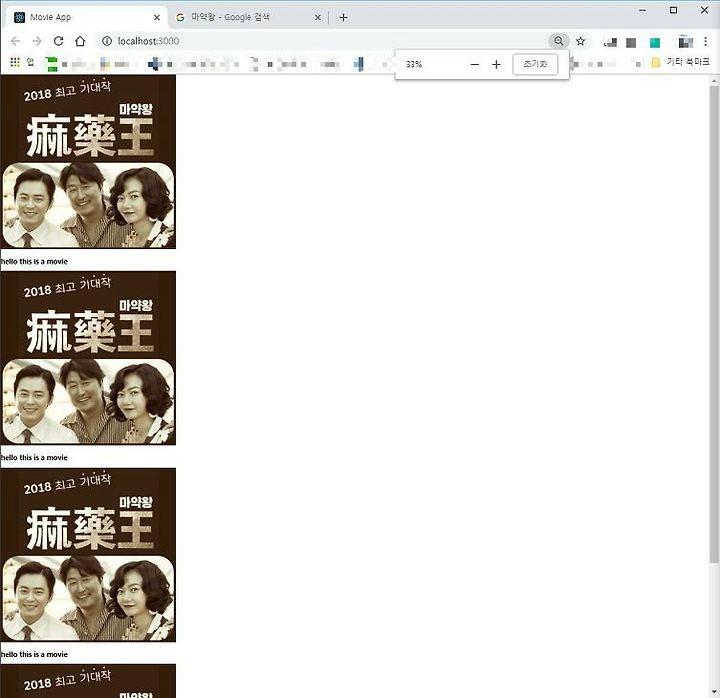The image size is (720, 698).
Task: View site information for localhost
Action: [107, 41]
